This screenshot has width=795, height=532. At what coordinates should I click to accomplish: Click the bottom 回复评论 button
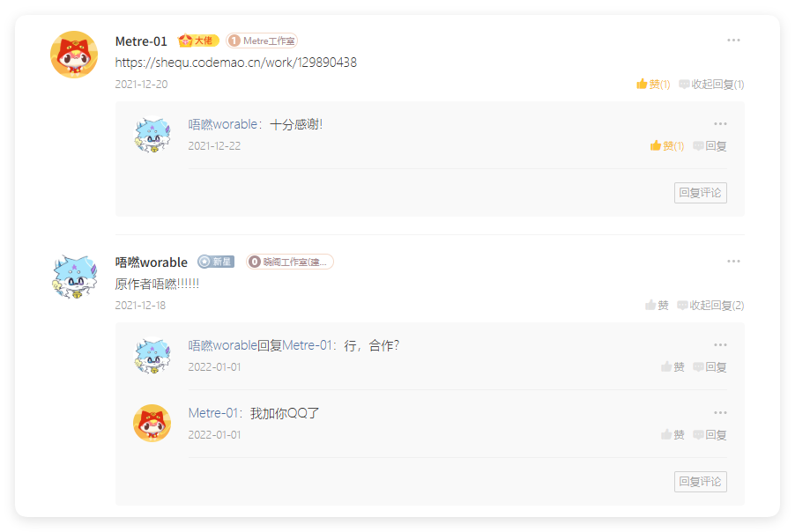(x=700, y=481)
